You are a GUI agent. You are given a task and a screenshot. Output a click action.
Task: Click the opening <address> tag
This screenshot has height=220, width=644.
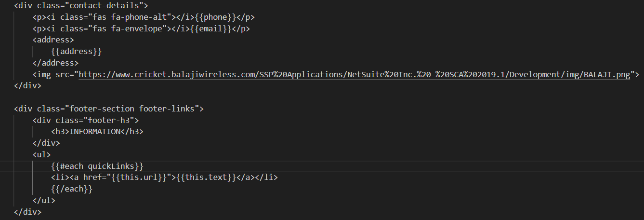(x=53, y=40)
